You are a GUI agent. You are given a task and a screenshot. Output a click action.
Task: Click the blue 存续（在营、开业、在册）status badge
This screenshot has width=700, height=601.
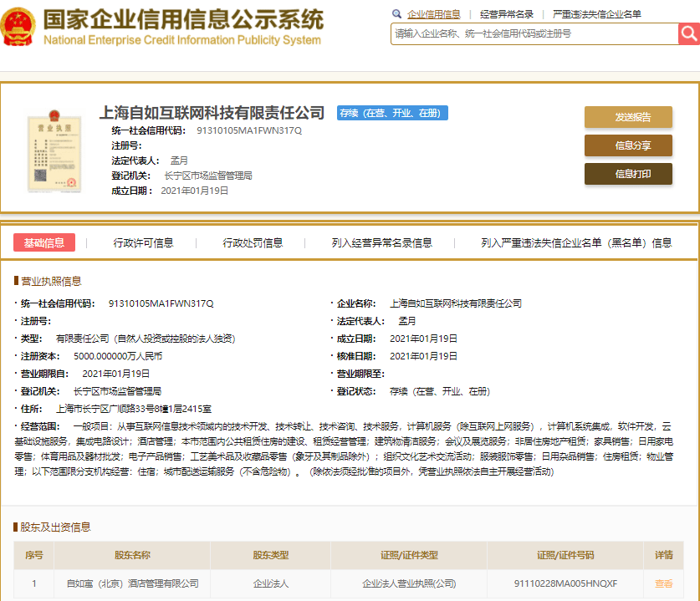pyautogui.click(x=392, y=113)
